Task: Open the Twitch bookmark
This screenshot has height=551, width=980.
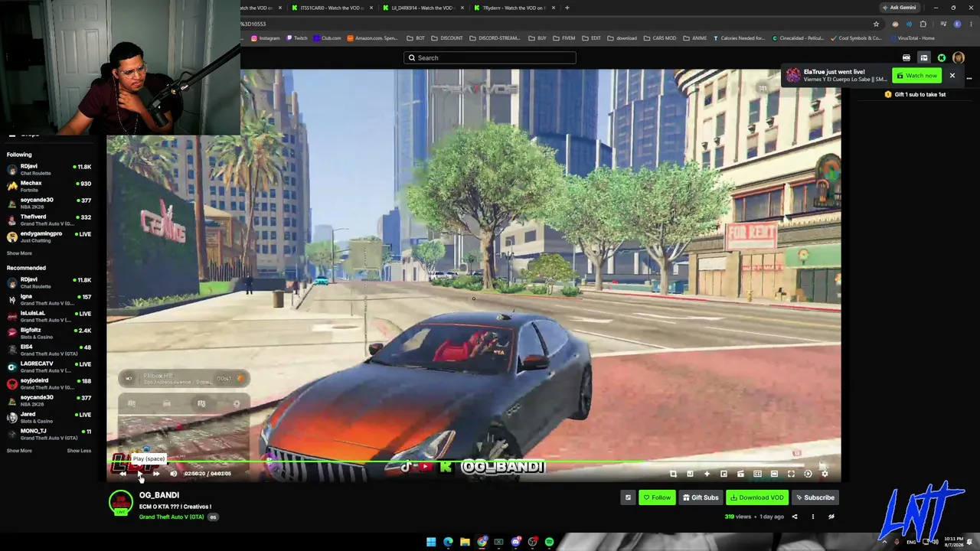Action: click(297, 38)
